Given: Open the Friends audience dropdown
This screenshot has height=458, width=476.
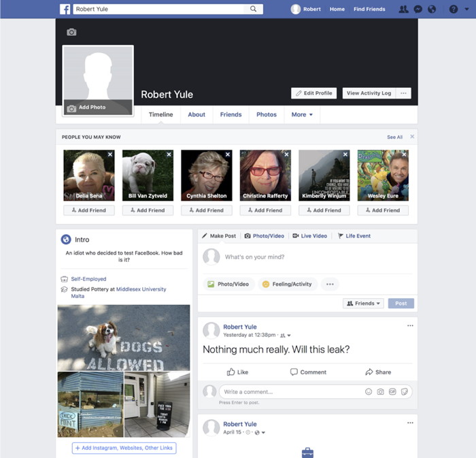Looking at the screenshot, I should coord(363,304).
